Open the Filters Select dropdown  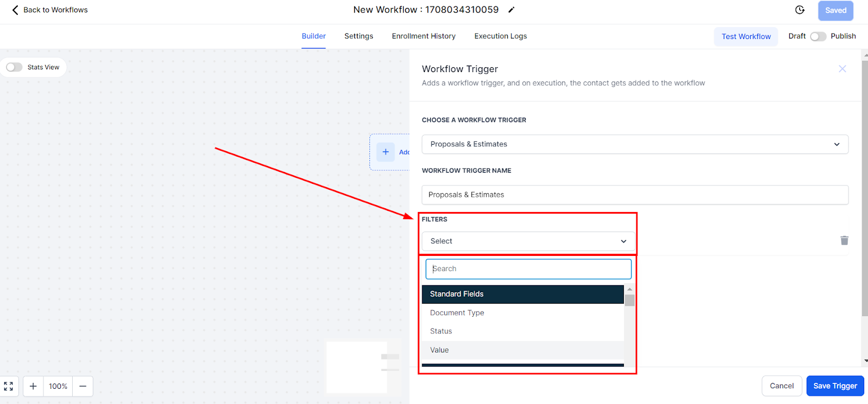[528, 241]
